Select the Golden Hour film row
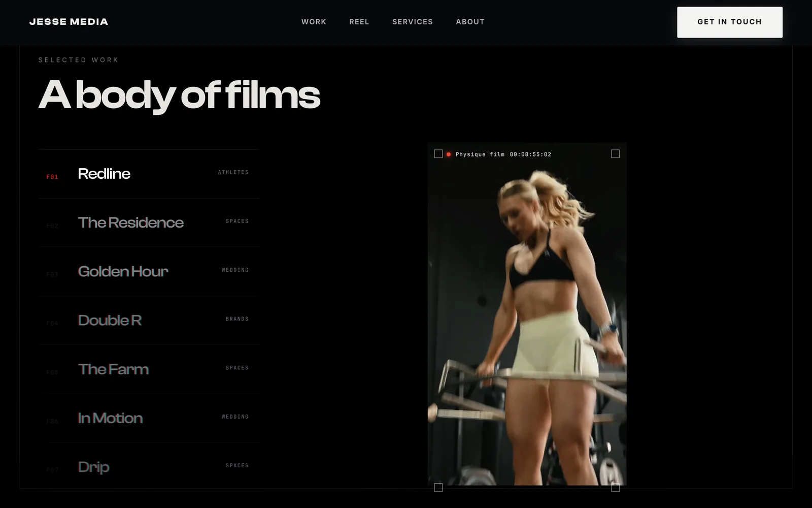The height and width of the screenshot is (508, 812). (149, 271)
